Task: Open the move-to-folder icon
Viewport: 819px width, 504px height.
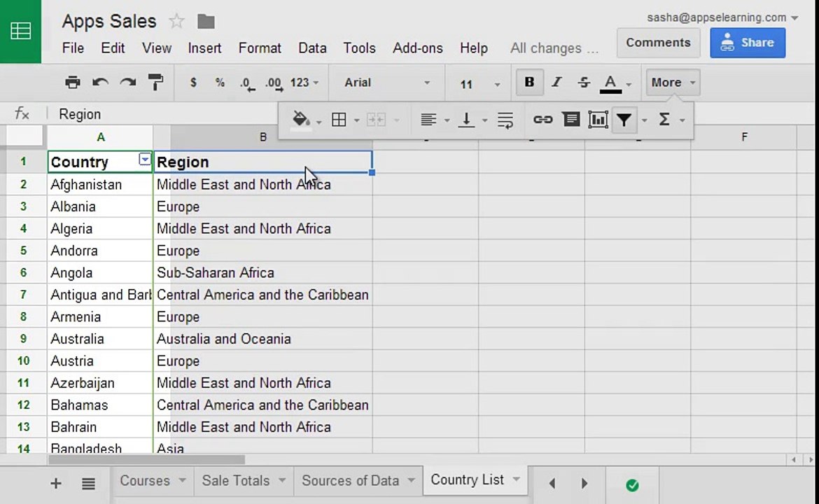Action: coord(206,22)
